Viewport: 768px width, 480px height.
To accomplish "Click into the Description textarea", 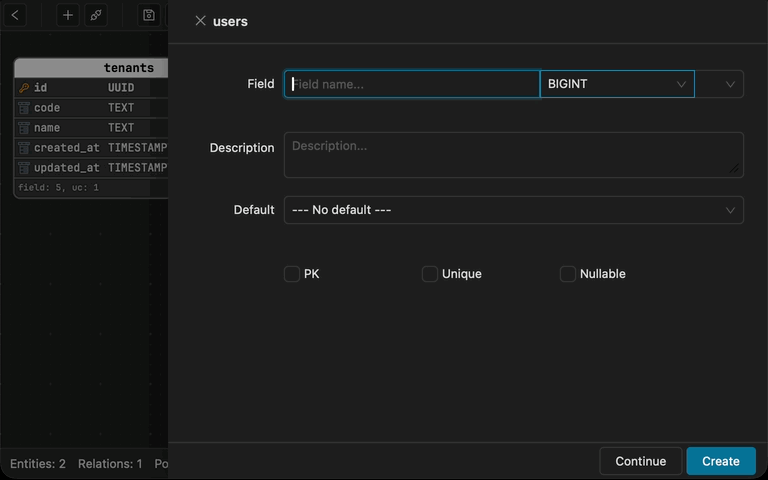I will [x=514, y=155].
